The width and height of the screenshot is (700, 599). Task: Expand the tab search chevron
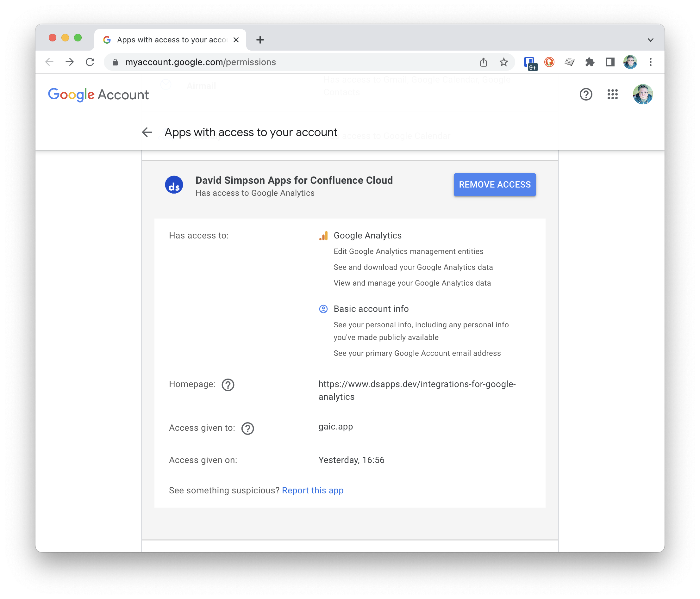point(650,40)
